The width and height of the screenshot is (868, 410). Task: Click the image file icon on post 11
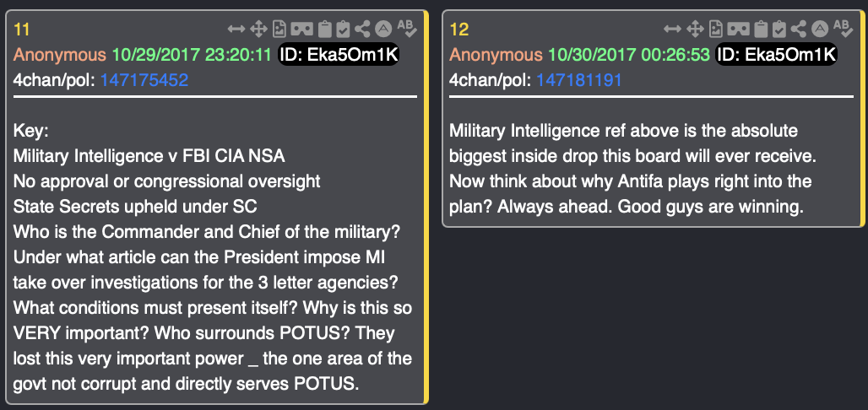pos(279,30)
